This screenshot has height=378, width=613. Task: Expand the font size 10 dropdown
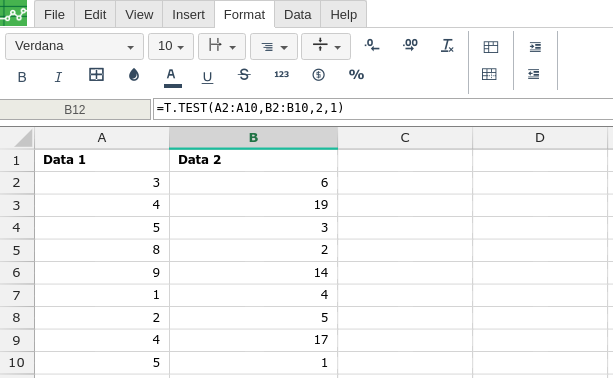(171, 47)
